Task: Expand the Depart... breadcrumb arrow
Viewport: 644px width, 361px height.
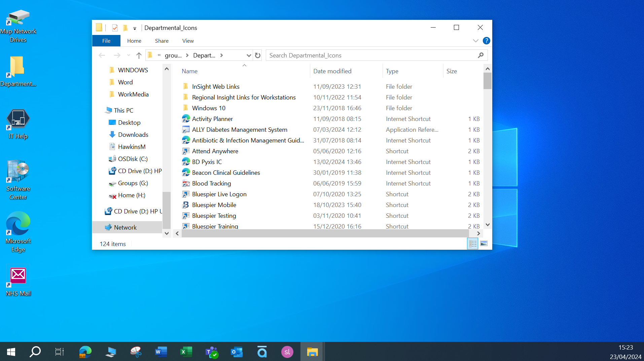Action: (x=221, y=55)
